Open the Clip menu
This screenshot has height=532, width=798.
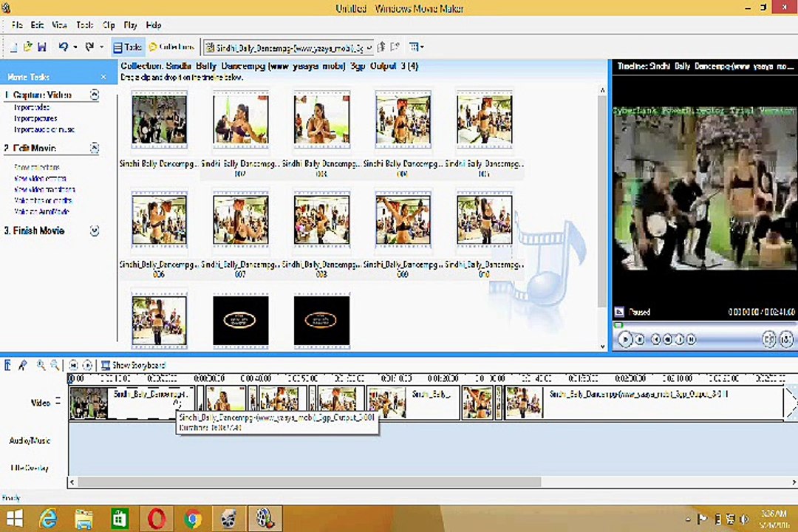pos(109,25)
